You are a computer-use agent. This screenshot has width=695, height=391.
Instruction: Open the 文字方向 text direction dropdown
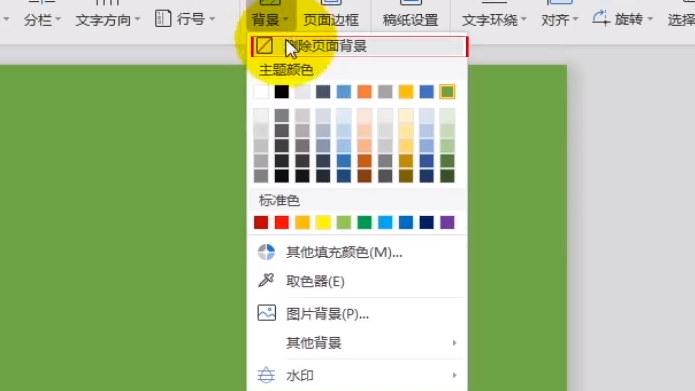[x=108, y=20]
